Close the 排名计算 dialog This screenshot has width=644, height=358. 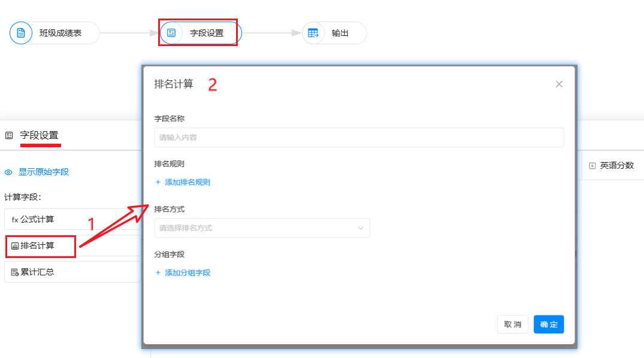[559, 84]
